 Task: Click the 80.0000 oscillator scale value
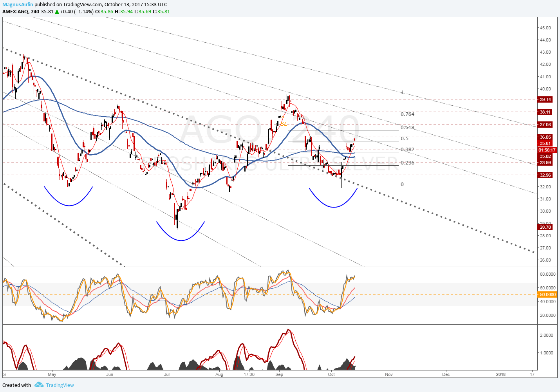pos(547,275)
